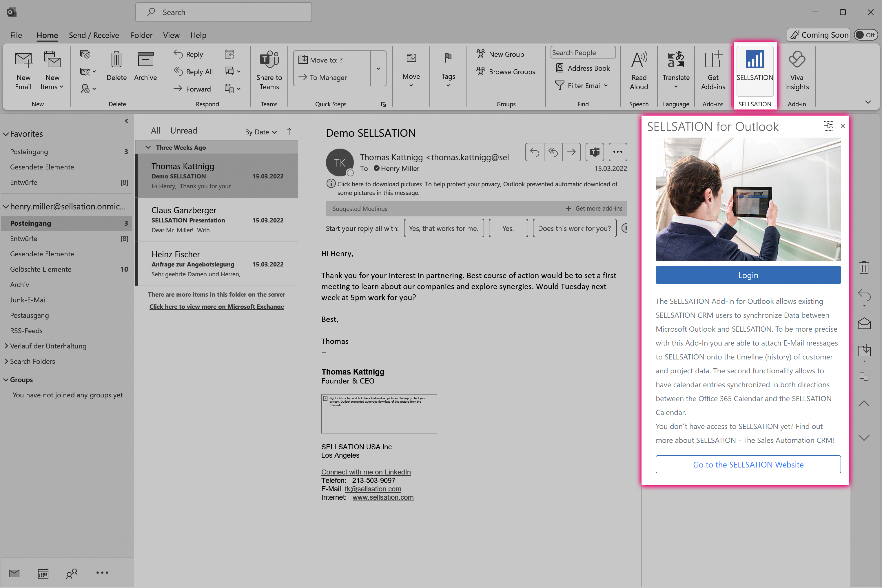The height and width of the screenshot is (588, 882).
Task: Open the Move dropdown in ribbon
Action: (411, 70)
